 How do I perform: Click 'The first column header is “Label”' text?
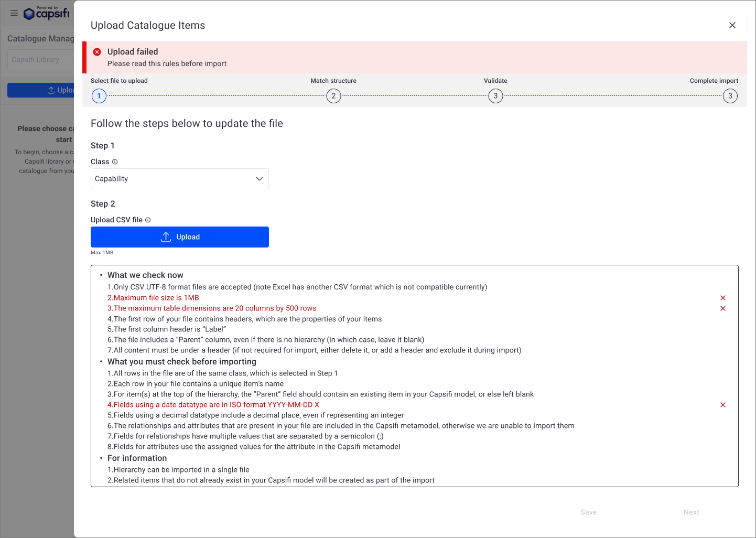167,329
